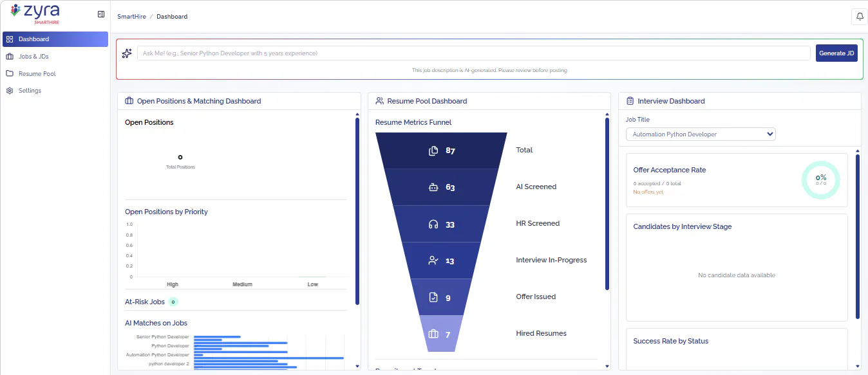Click the person-check icon in Interview In-Progress stage

(433, 261)
